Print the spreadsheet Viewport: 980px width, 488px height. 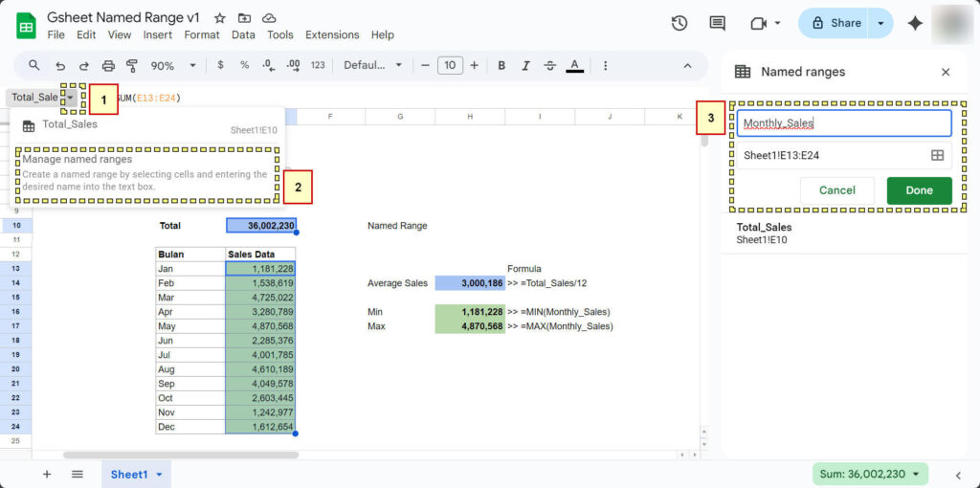(109, 66)
